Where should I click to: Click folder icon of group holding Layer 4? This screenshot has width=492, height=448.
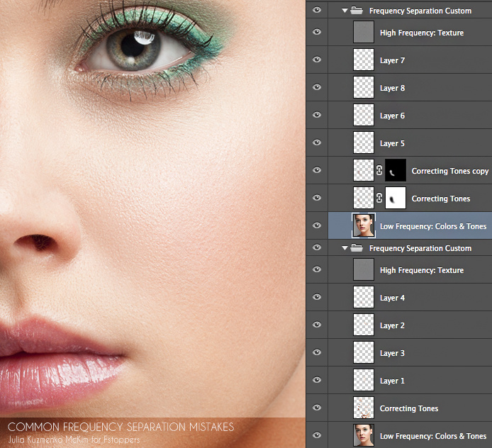[x=357, y=248]
